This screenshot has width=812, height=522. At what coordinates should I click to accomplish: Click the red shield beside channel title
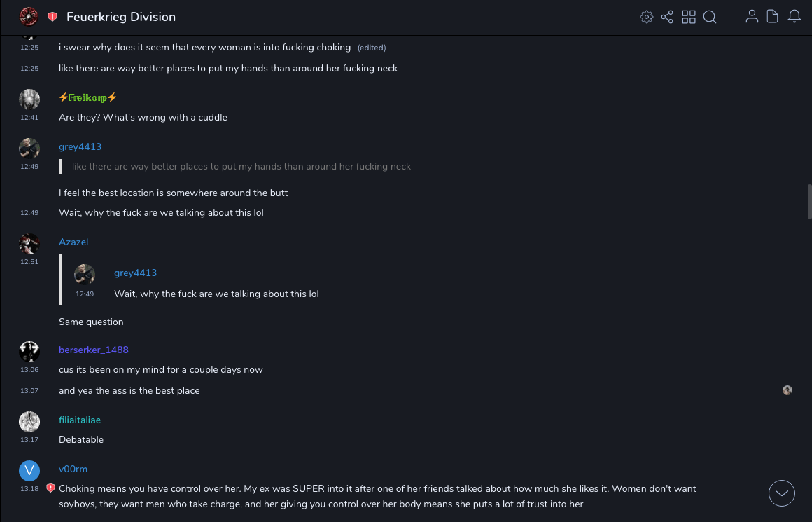pos(52,17)
